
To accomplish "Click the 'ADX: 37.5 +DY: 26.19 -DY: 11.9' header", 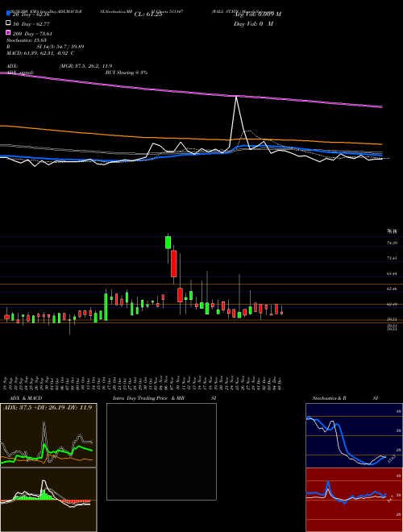I will pos(48,408).
